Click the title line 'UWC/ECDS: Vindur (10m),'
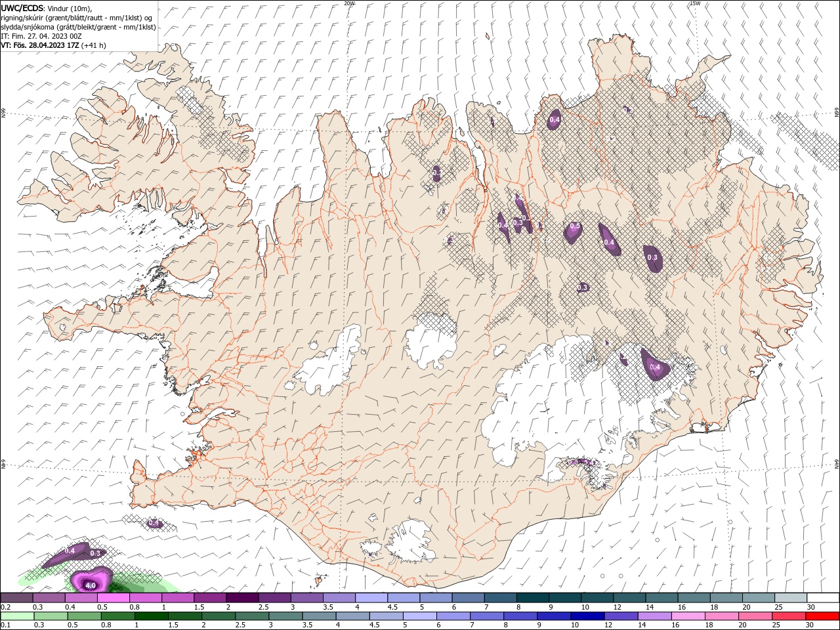840x630 pixels. (x=47, y=8)
